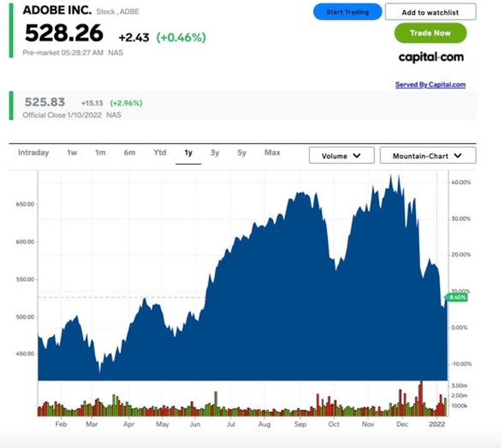Click the Nov month label
This screenshot has height=448, width=501.
pyautogui.click(x=368, y=424)
